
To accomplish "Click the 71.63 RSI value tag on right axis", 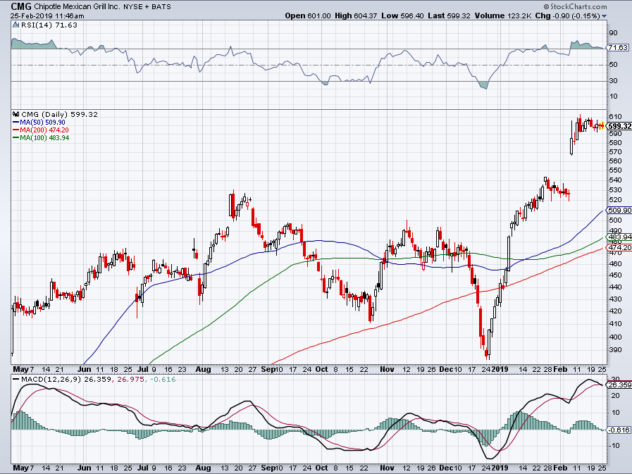I will pyautogui.click(x=617, y=48).
